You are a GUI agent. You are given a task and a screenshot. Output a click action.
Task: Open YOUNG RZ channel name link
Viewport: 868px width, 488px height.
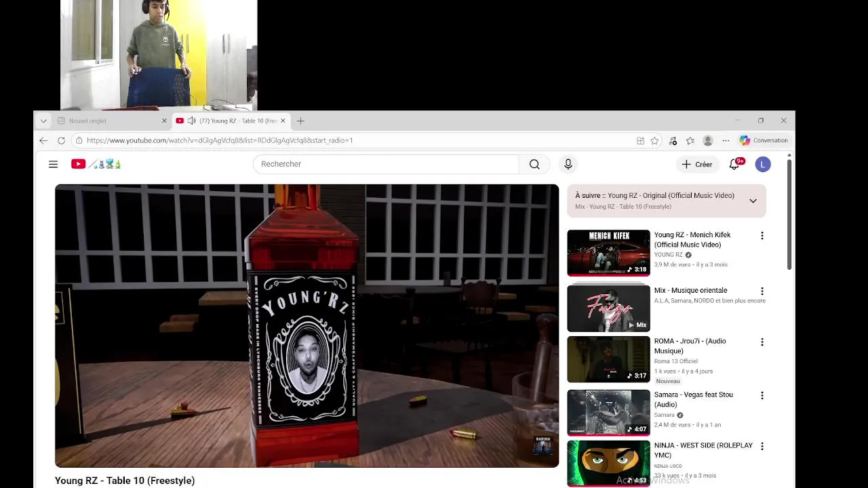tap(668, 255)
